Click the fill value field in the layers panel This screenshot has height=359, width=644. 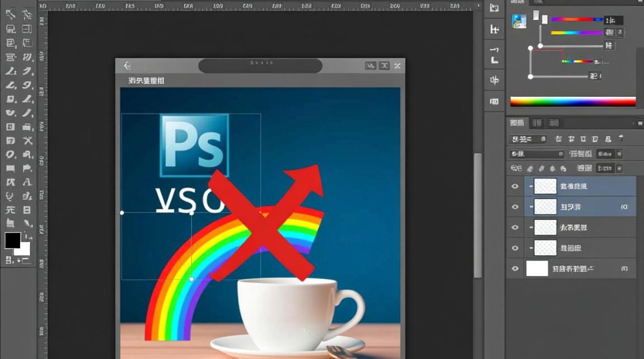click(x=605, y=168)
